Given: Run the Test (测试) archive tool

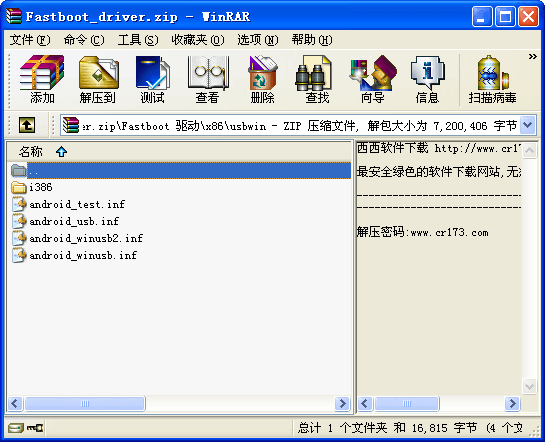Looking at the screenshot, I should 152,79.
